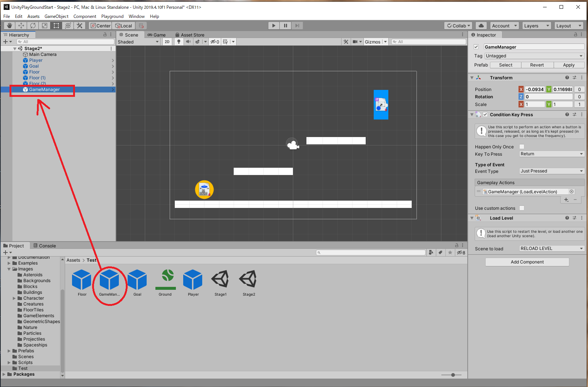Open the Shaded draw mode dropdown

(138, 42)
